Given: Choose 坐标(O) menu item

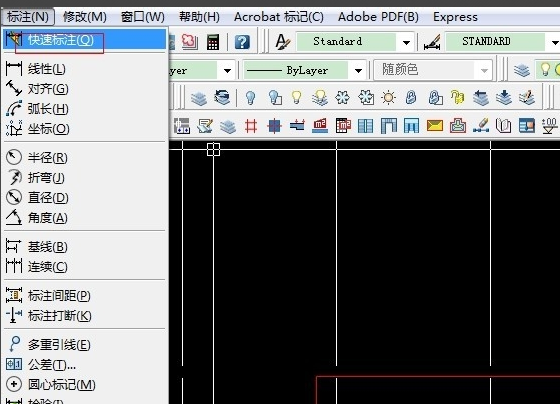Looking at the screenshot, I should [x=85, y=129].
